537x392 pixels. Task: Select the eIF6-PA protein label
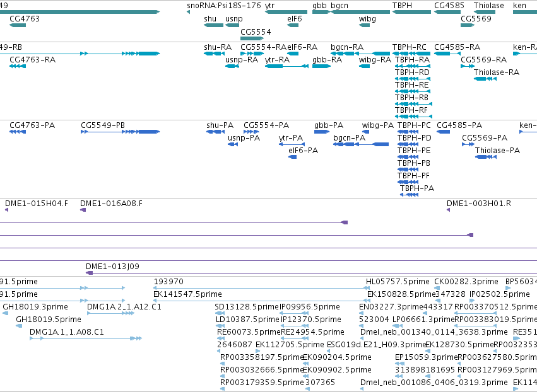pos(303,151)
